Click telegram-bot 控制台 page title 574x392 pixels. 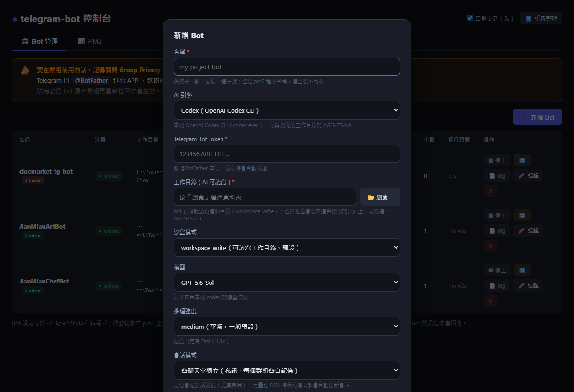coord(66,19)
